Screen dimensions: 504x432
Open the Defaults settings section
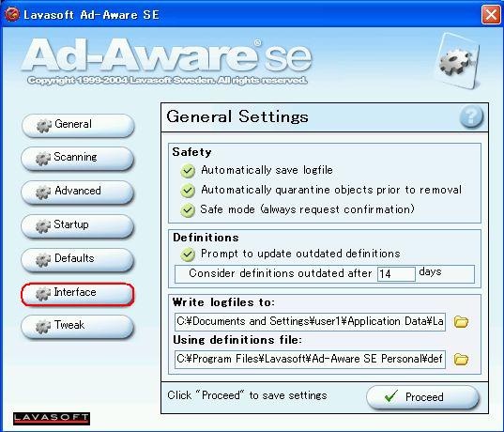(78, 259)
